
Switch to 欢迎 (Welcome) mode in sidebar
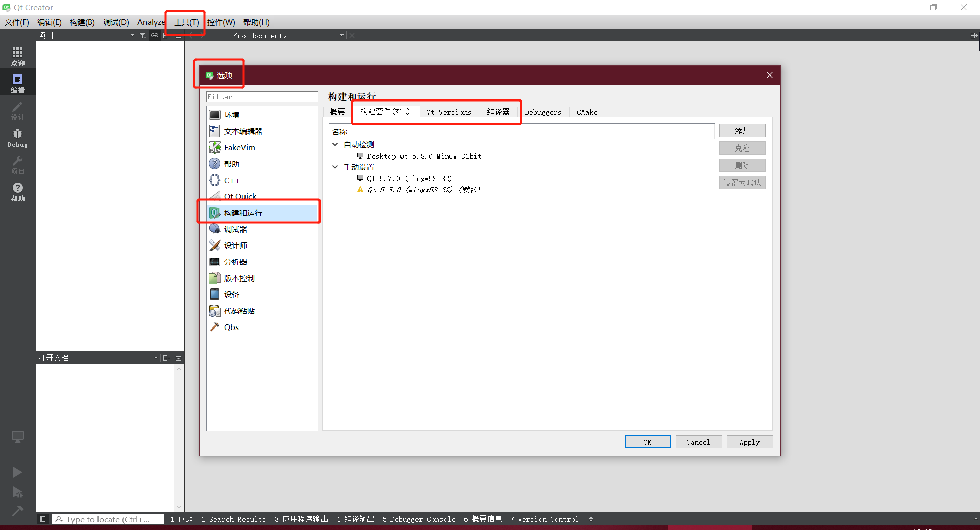(x=17, y=55)
